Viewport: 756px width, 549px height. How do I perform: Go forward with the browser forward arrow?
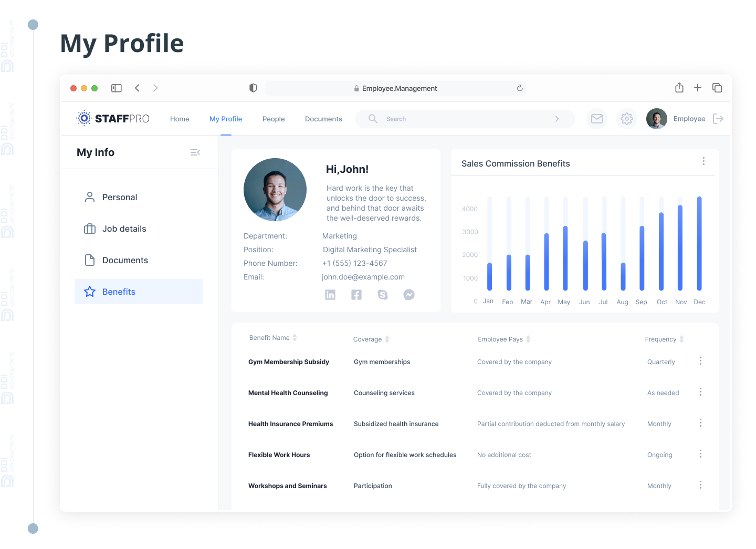[x=155, y=88]
